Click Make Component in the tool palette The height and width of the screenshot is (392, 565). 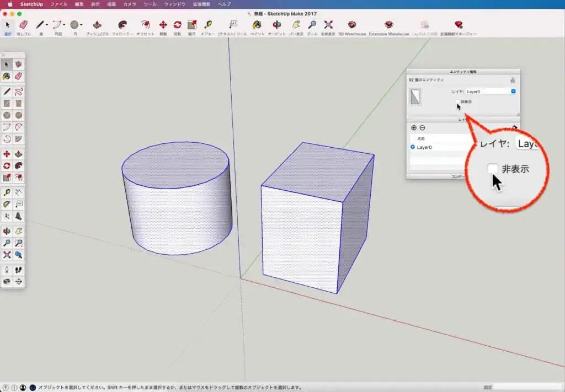(18, 65)
